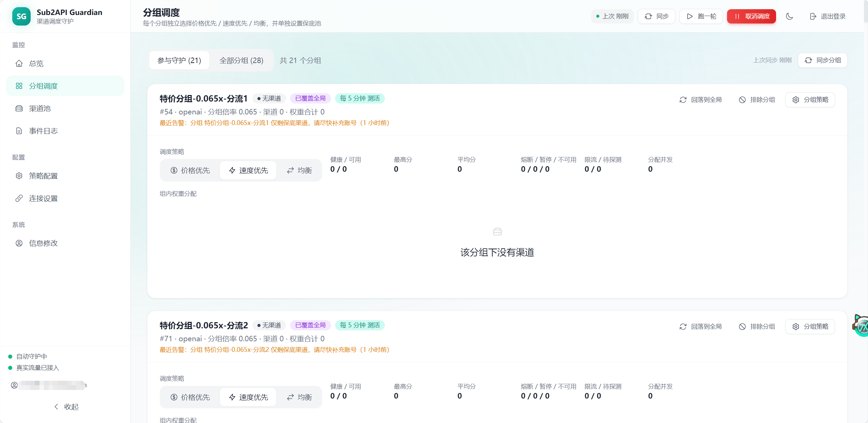
Task: Click the floating assistant icon at right edge
Action: (x=861, y=326)
